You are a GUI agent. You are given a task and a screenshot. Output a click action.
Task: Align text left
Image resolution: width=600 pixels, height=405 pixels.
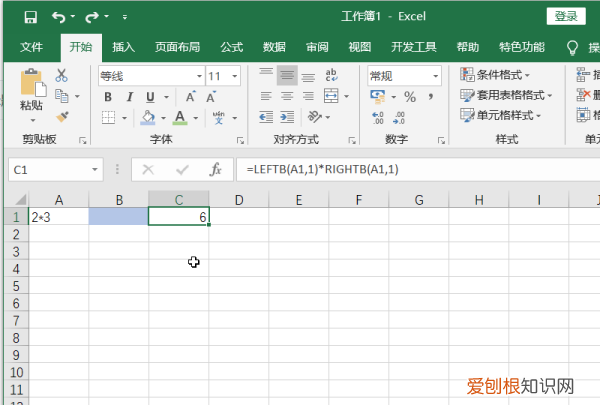tap(266, 96)
